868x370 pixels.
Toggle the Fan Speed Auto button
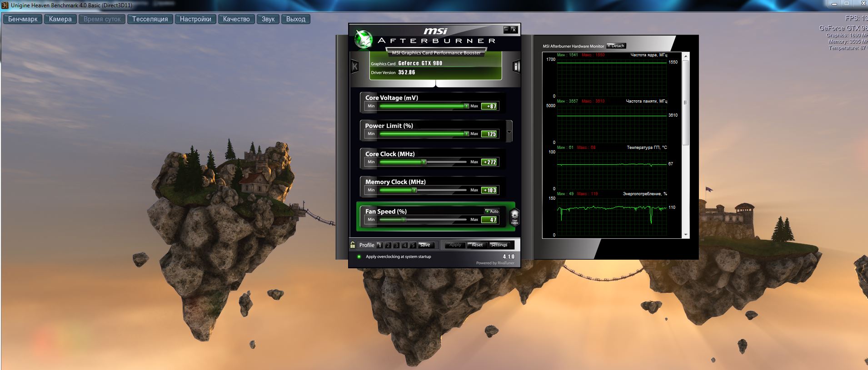coord(492,211)
